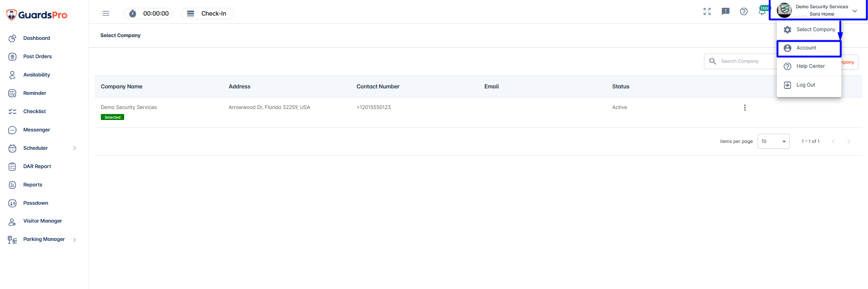The height and width of the screenshot is (289, 868).
Task: Click the GuardsPro logo
Action: [x=37, y=15]
